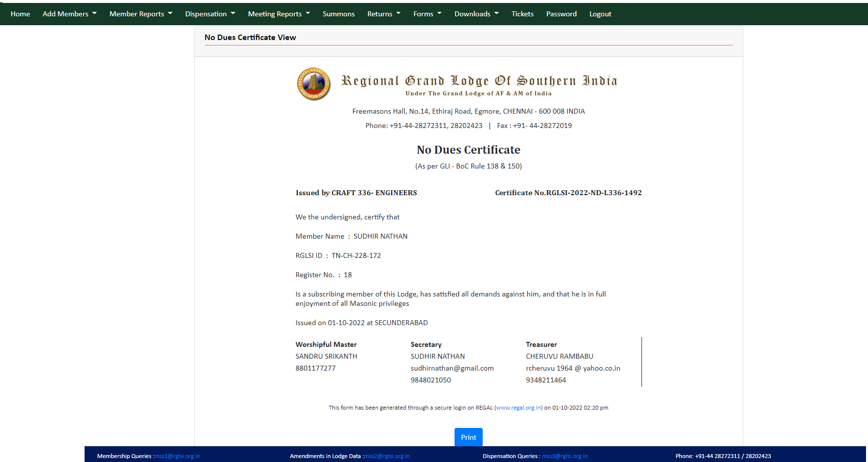Open the Tickets page
Viewport: 868px width, 462px height.
click(522, 14)
